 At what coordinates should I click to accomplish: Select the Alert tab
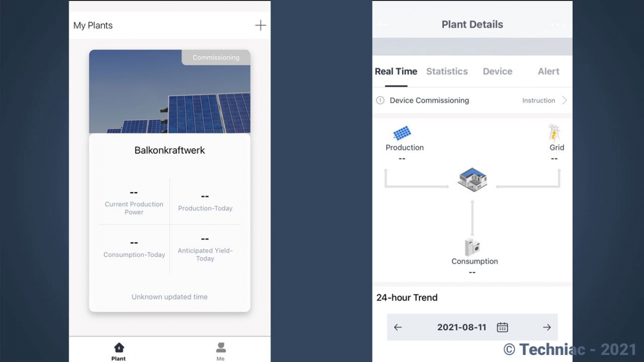(548, 71)
